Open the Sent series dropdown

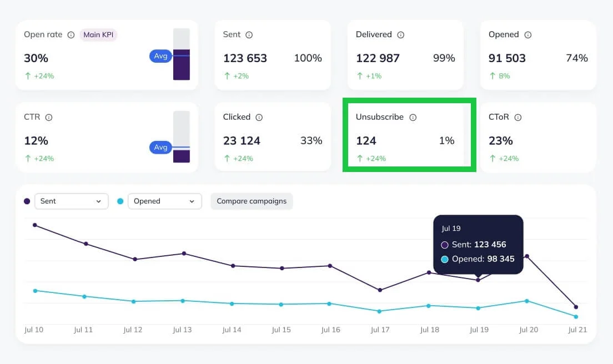[72, 201]
